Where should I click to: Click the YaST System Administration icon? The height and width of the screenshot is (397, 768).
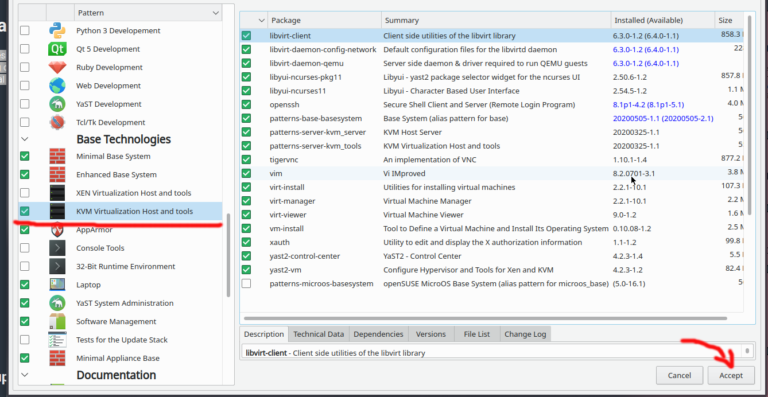tap(57, 303)
